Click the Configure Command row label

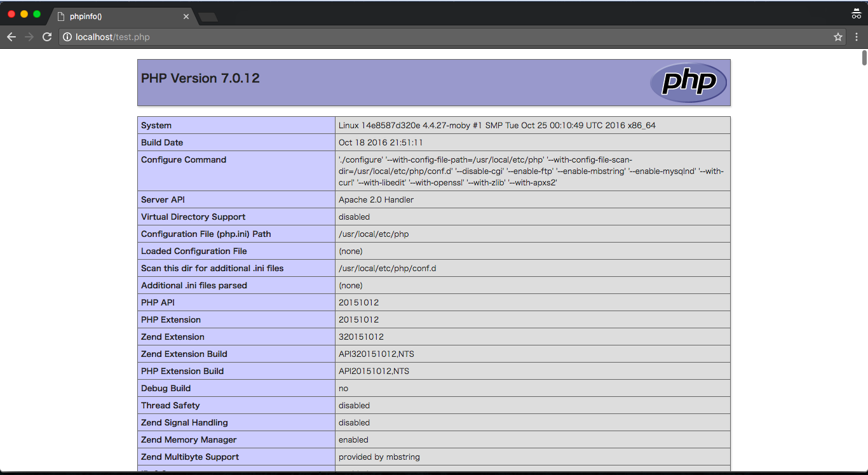coord(184,159)
